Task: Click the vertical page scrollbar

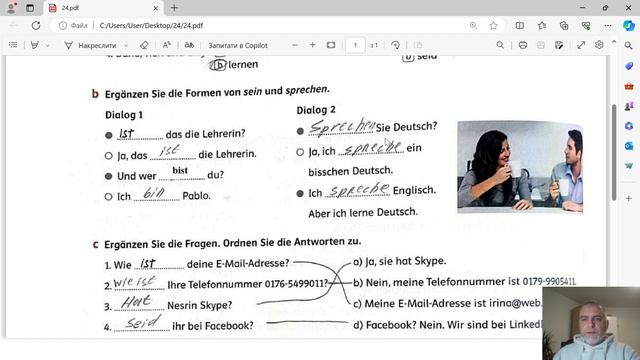Action: pos(613,152)
